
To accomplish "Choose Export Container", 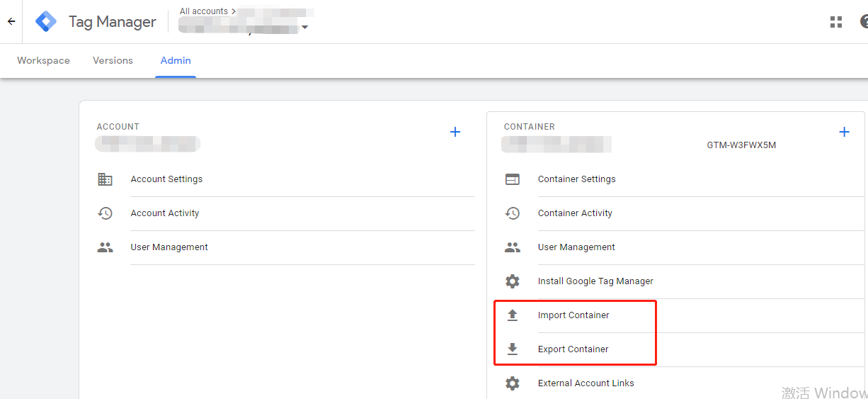I will click(x=573, y=349).
